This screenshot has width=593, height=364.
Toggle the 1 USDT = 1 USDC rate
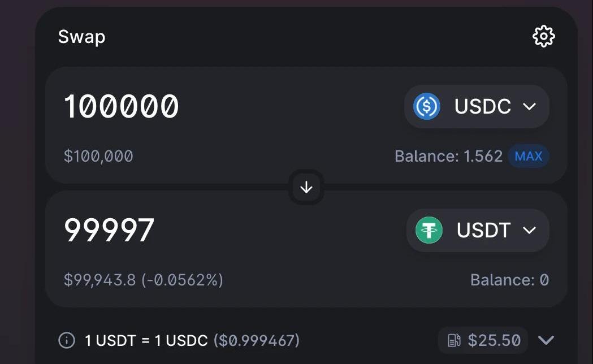pos(146,341)
